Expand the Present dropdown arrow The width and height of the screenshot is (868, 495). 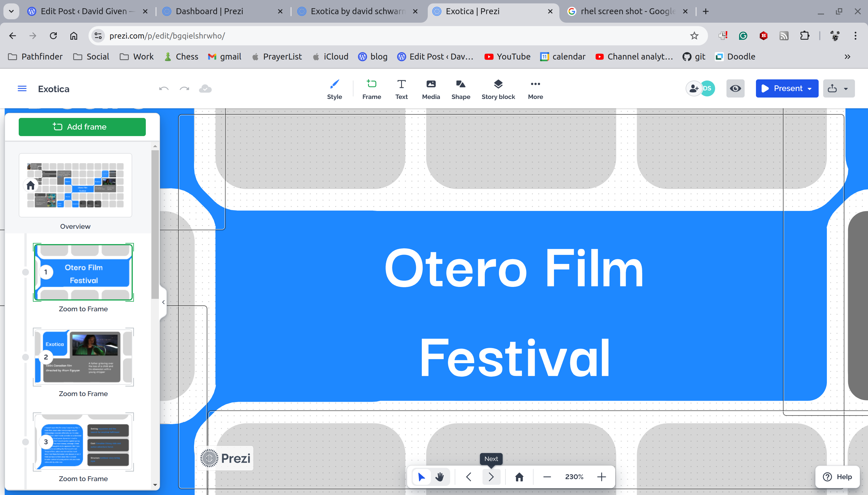(810, 89)
